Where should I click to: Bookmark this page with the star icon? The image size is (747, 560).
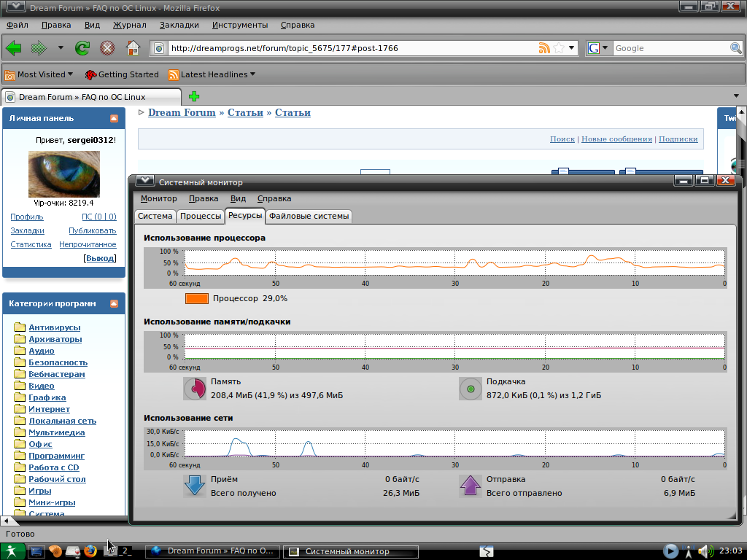560,48
